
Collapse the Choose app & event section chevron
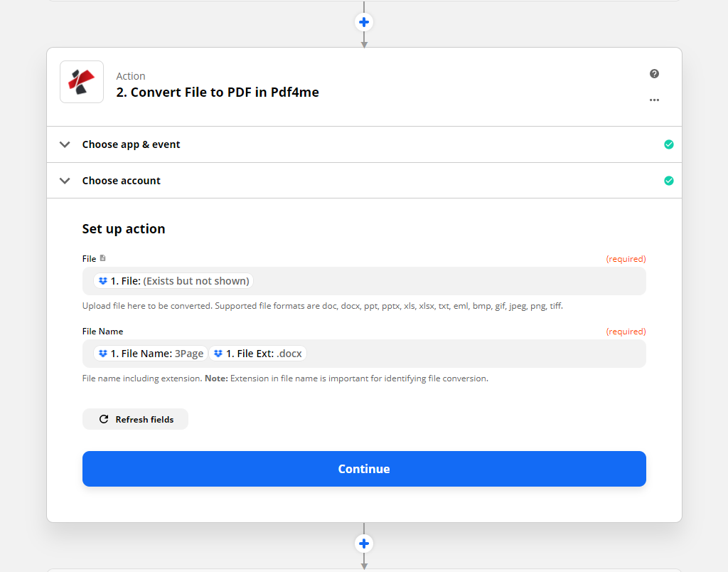click(x=65, y=144)
